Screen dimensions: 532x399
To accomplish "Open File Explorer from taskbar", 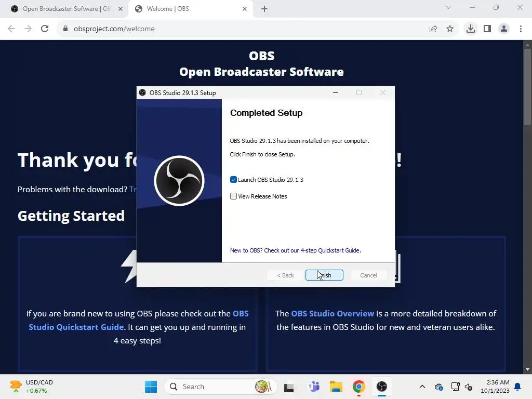I will (x=336, y=387).
